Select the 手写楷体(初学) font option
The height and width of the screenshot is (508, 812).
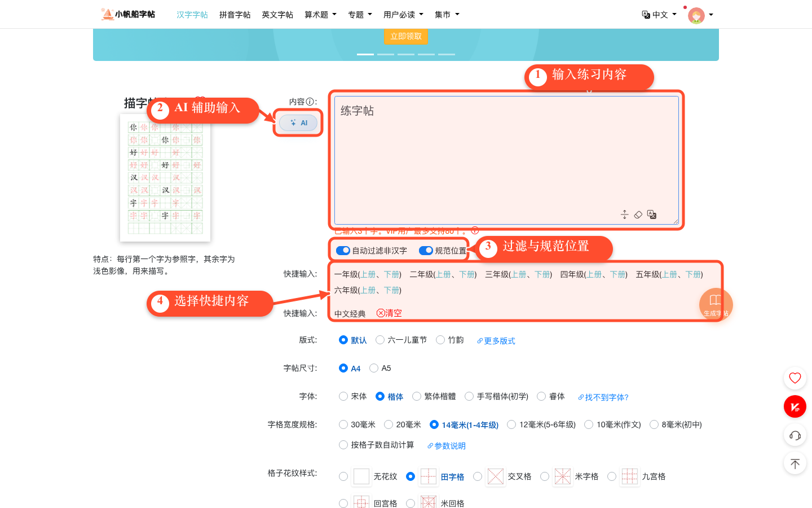[x=469, y=396]
